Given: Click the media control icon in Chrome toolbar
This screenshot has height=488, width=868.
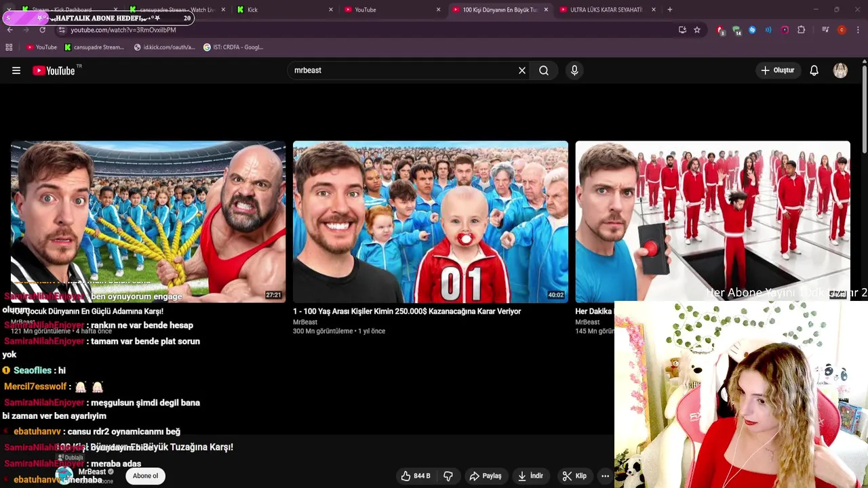Looking at the screenshot, I should tap(825, 30).
